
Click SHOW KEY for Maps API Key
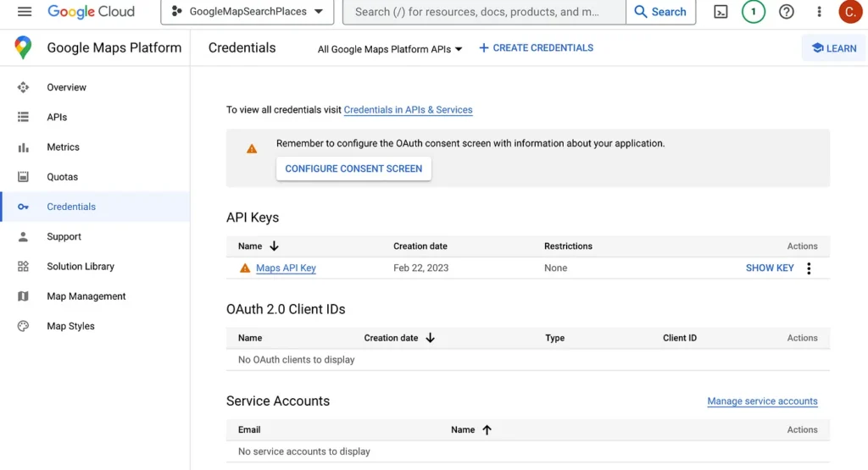tap(770, 268)
